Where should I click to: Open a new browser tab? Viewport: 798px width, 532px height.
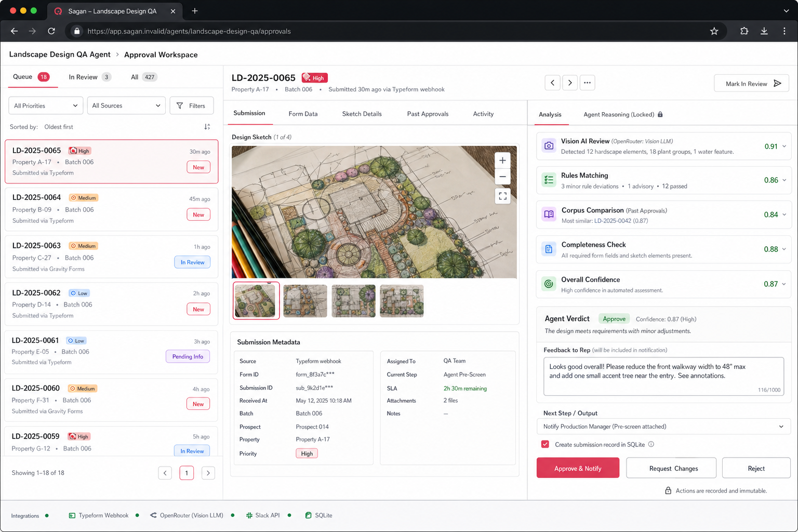pyautogui.click(x=195, y=11)
